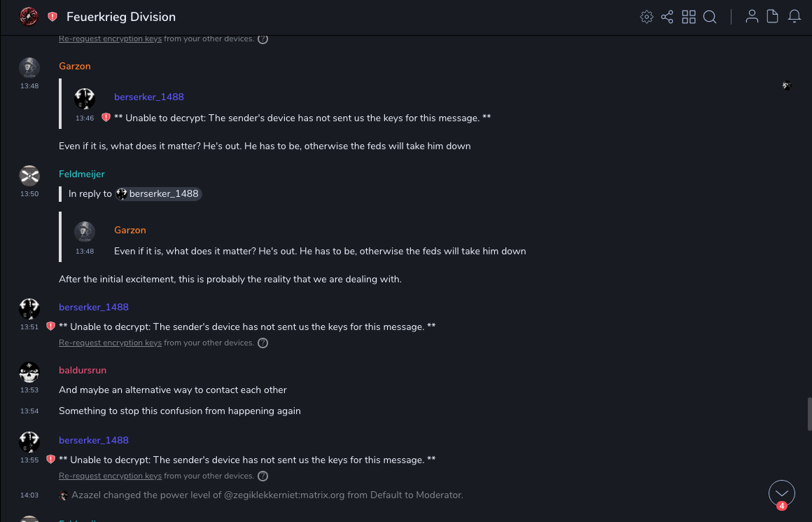Click the share room icon in header

667,17
